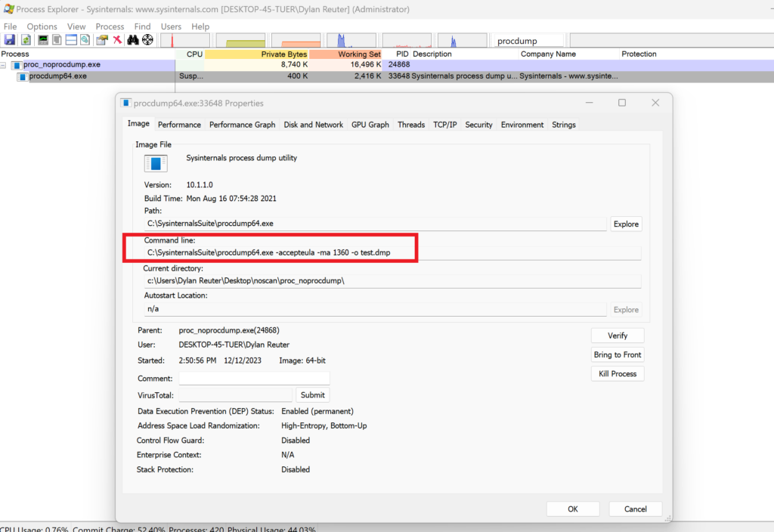
Task: Click the red X Kill Process icon
Action: point(117,40)
